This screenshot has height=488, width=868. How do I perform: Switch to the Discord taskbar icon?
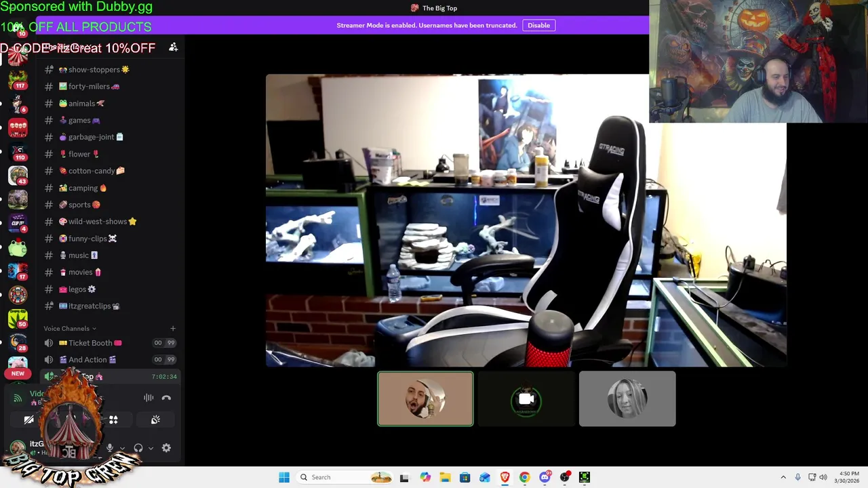click(545, 477)
